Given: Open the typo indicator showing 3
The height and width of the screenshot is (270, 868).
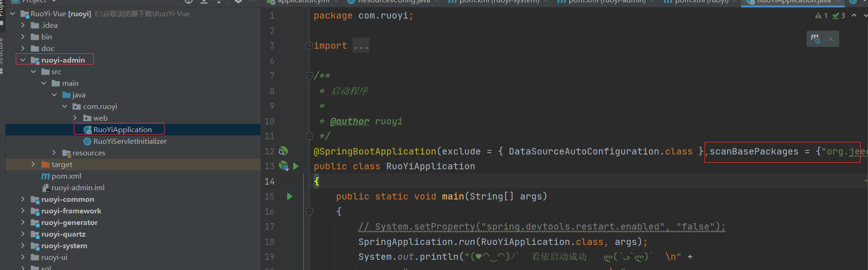Looking at the screenshot, I should point(839,16).
